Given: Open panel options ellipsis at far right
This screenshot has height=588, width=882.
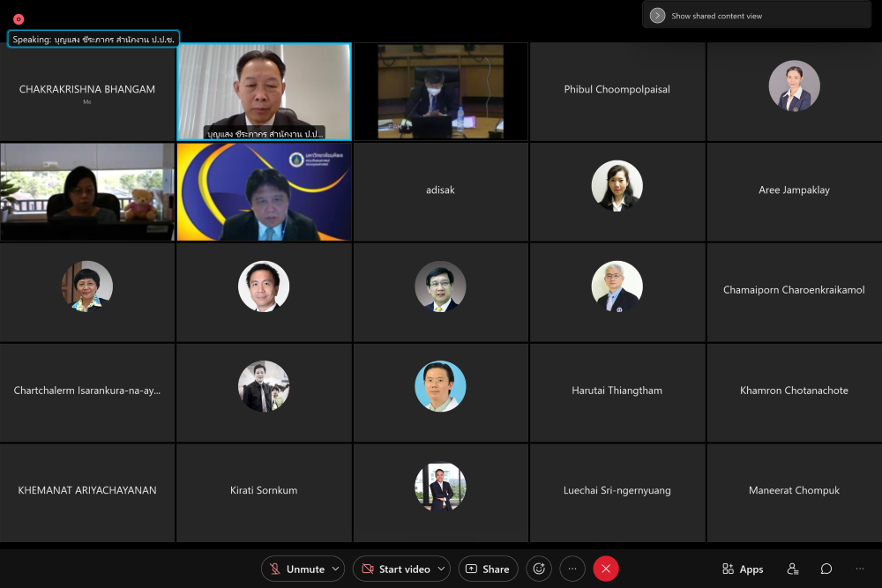Looking at the screenshot, I should pyautogui.click(x=859, y=569).
